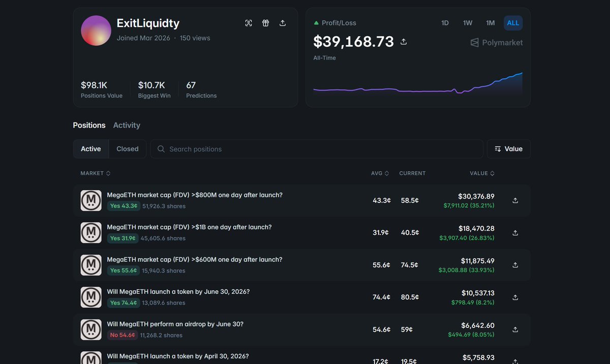
Task: Share the airdrop by June 30 position
Action: (x=515, y=329)
